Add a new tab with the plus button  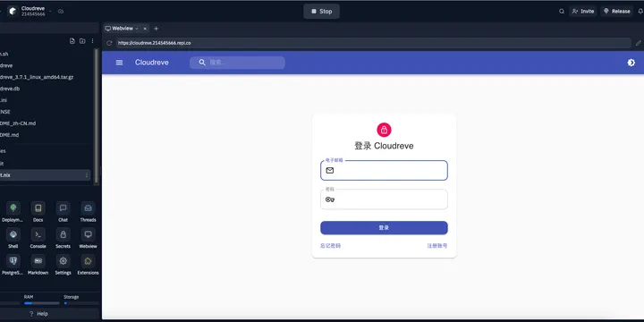coord(156,29)
